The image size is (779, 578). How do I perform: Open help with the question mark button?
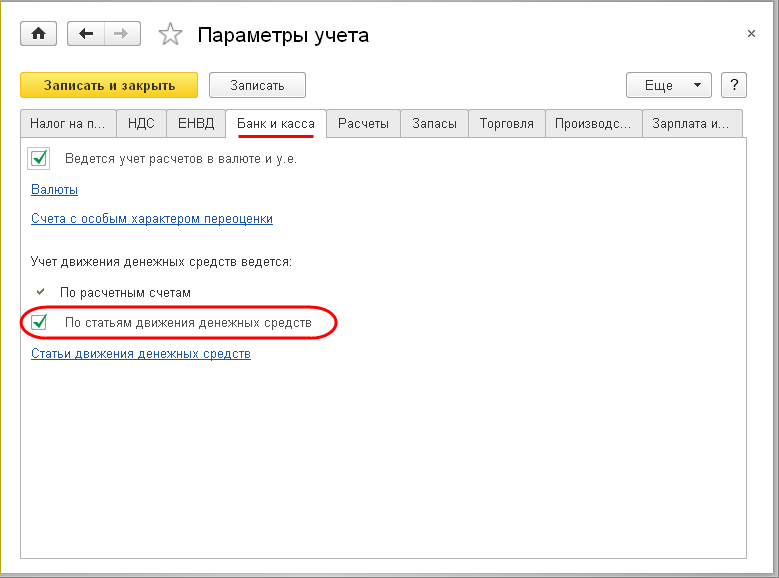pos(734,85)
